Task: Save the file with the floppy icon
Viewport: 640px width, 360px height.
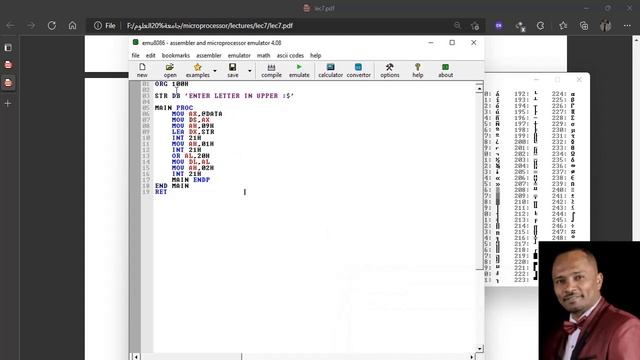Action: [233, 70]
